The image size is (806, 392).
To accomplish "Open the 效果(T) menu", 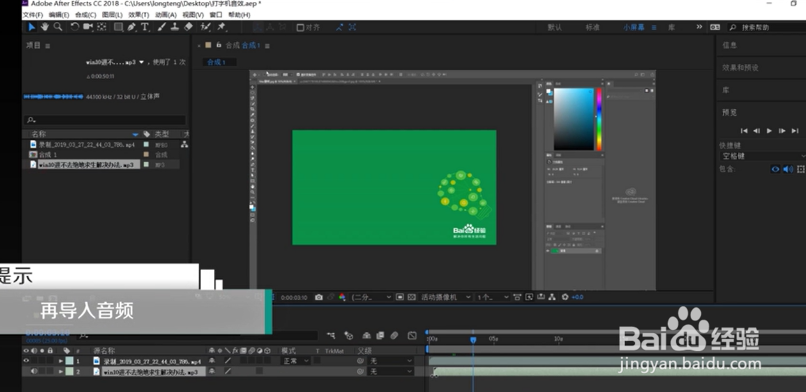I will click(x=139, y=15).
